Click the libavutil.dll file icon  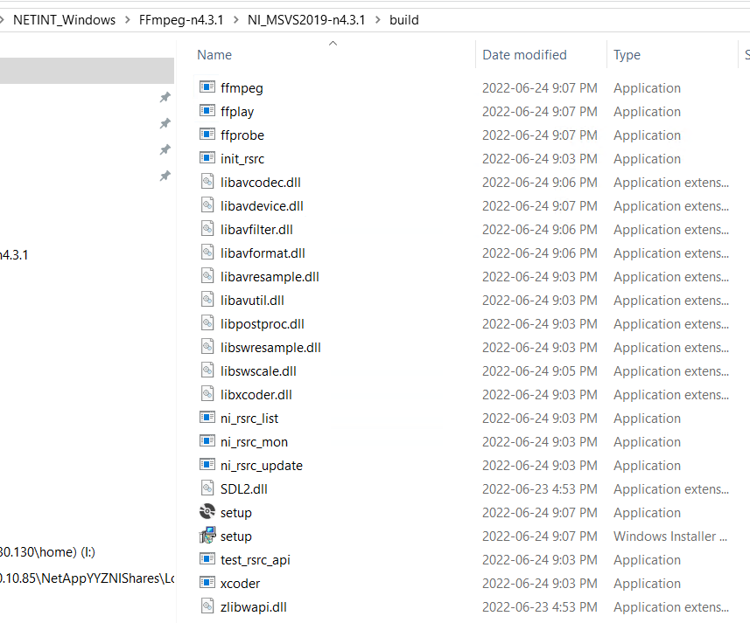tap(207, 300)
